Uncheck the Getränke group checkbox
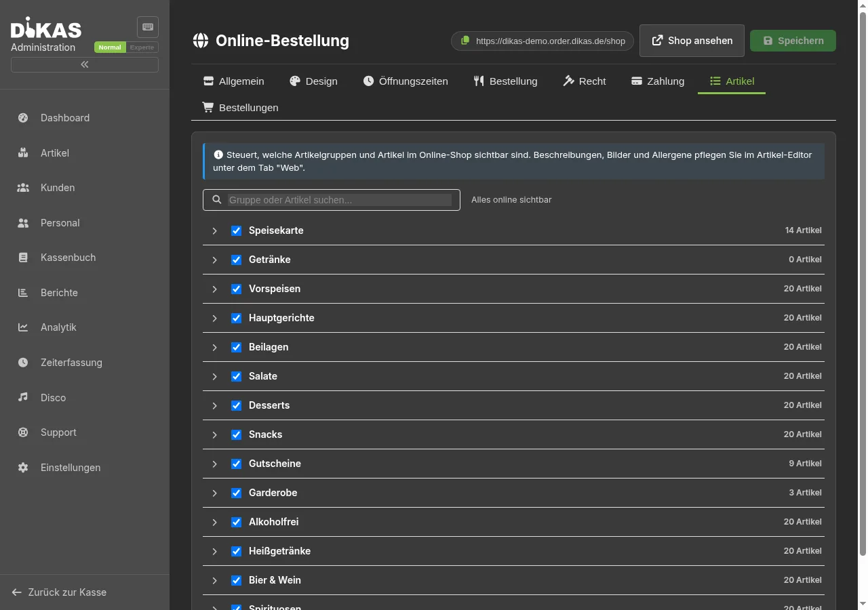 click(x=236, y=260)
